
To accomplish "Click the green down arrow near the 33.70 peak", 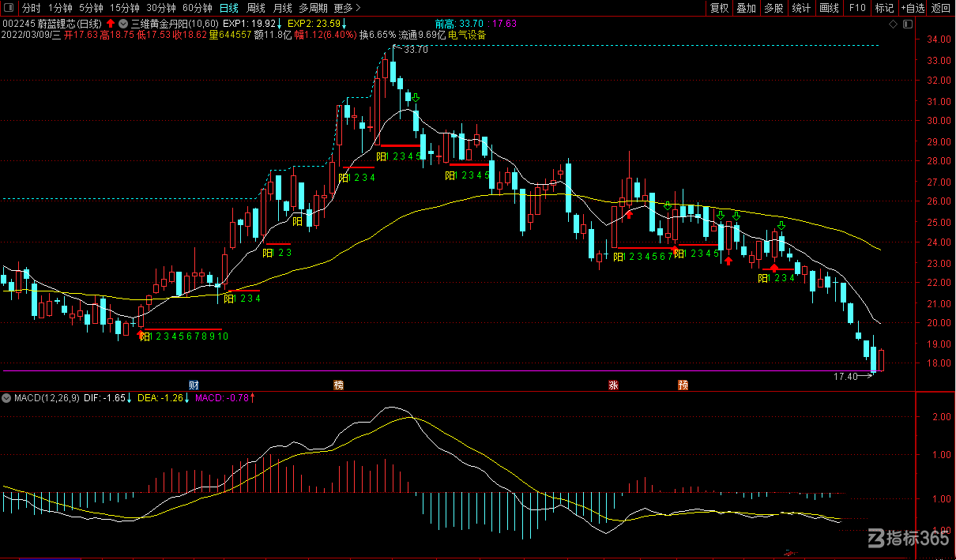I will (416, 98).
